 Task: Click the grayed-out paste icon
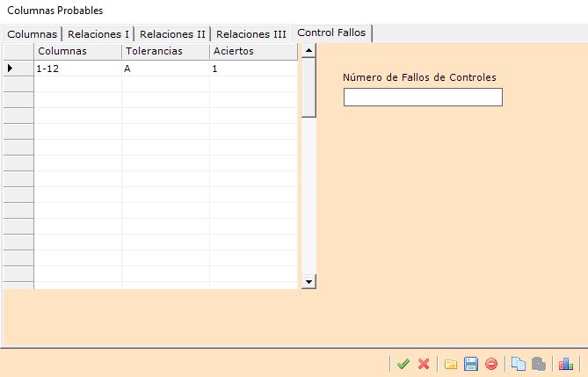[539, 364]
